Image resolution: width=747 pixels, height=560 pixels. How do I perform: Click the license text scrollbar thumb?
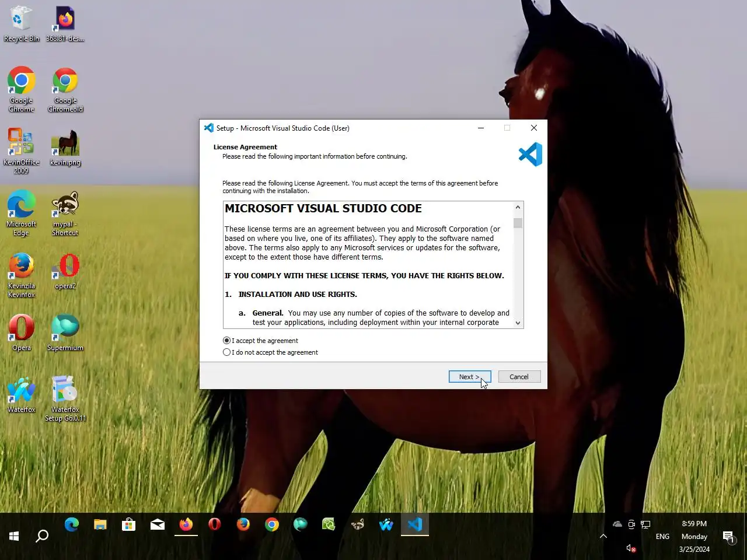tap(518, 223)
